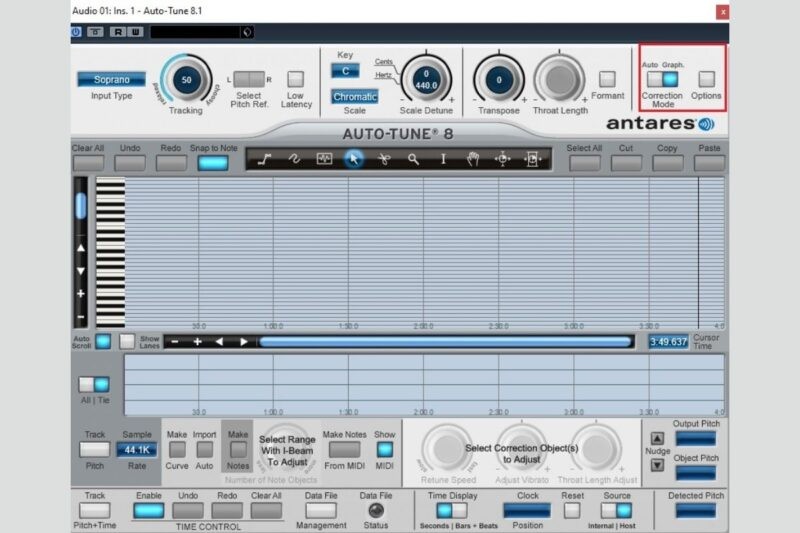The height and width of the screenshot is (533, 800).
Task: Toggle the Formant button
Action: click(x=607, y=79)
